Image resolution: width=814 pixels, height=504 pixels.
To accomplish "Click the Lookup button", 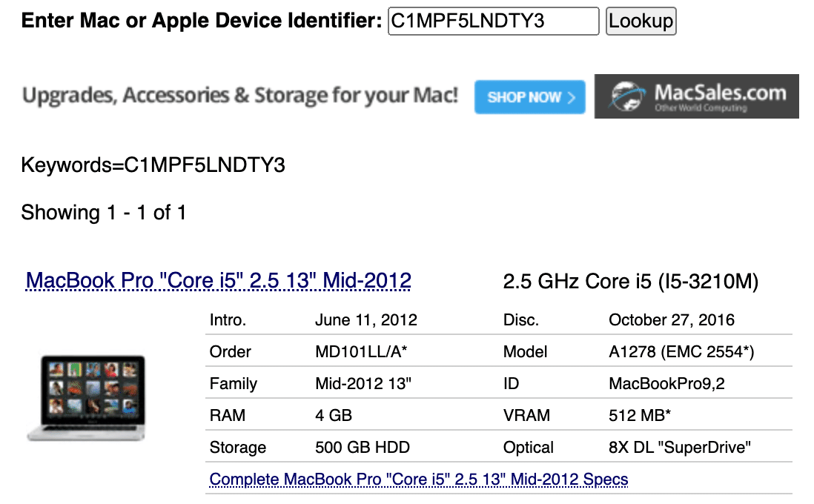I will (x=641, y=21).
